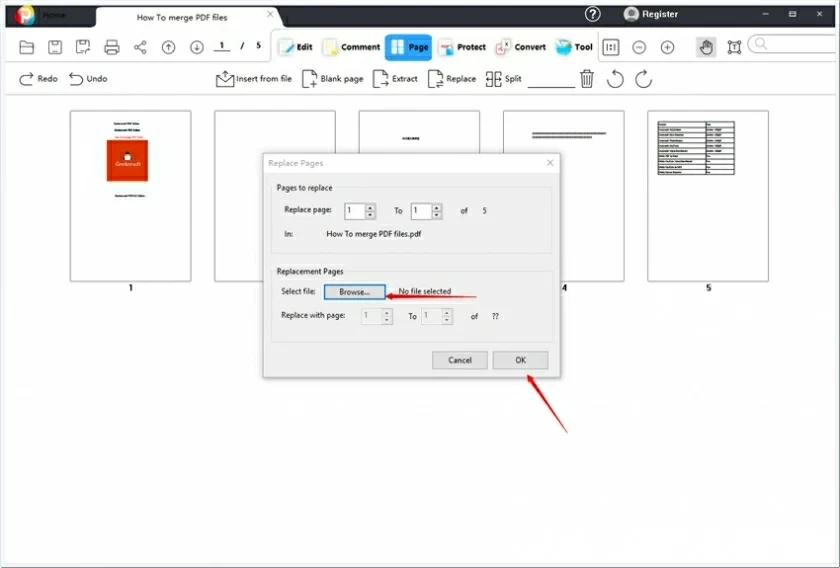Screen dimensions: 840x568
Task: Decrease 'Replace page' start value
Action: tap(370, 215)
